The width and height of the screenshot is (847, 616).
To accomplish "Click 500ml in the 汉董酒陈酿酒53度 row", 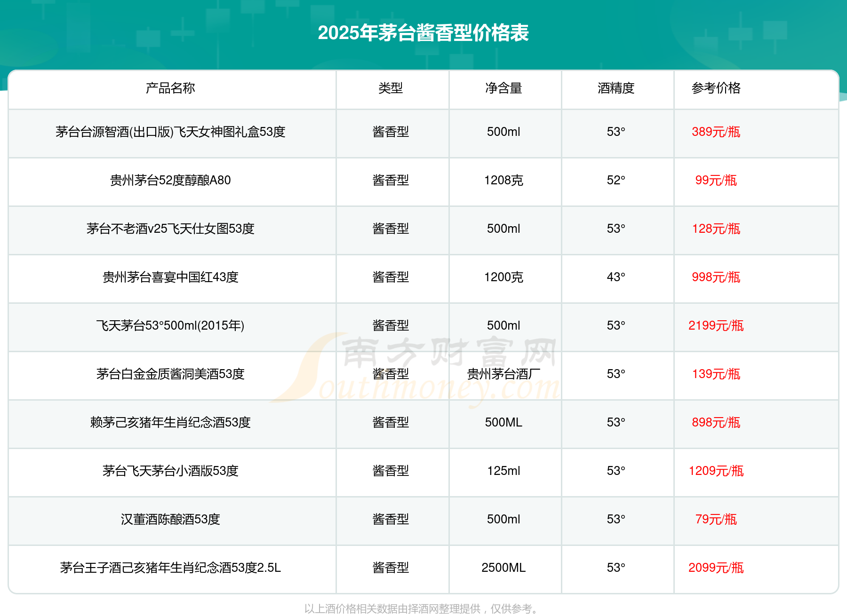I will (x=503, y=519).
